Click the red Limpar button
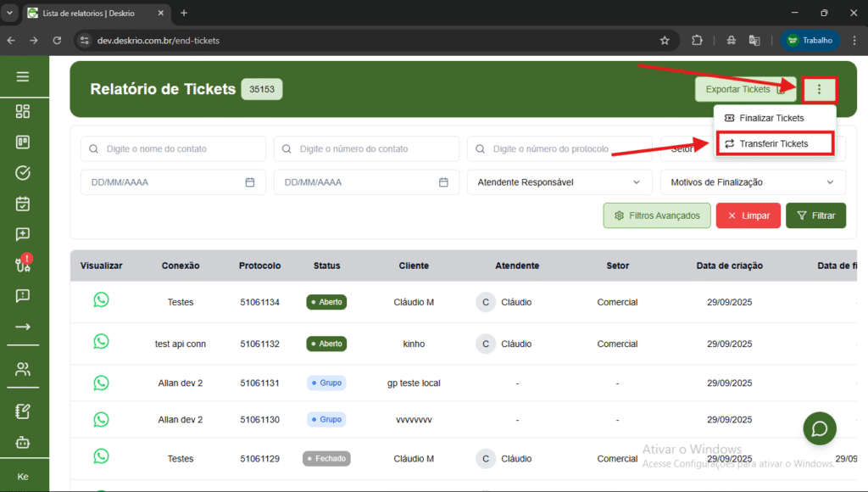The image size is (868, 492). (x=748, y=215)
